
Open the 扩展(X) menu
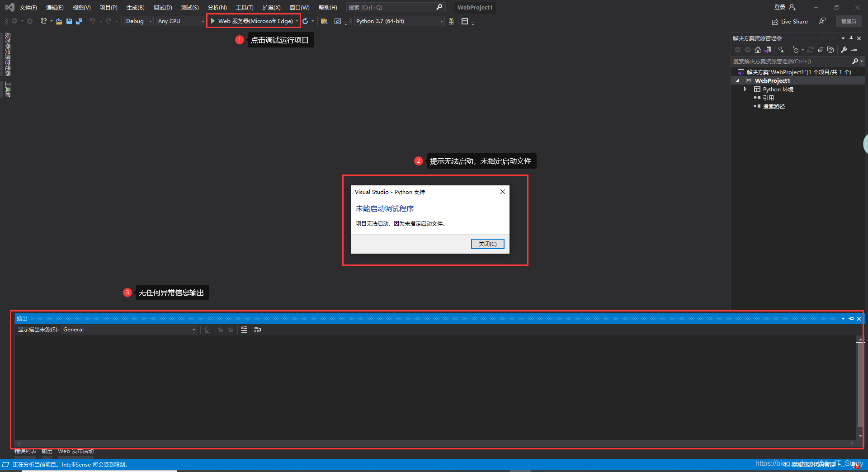[x=271, y=8]
